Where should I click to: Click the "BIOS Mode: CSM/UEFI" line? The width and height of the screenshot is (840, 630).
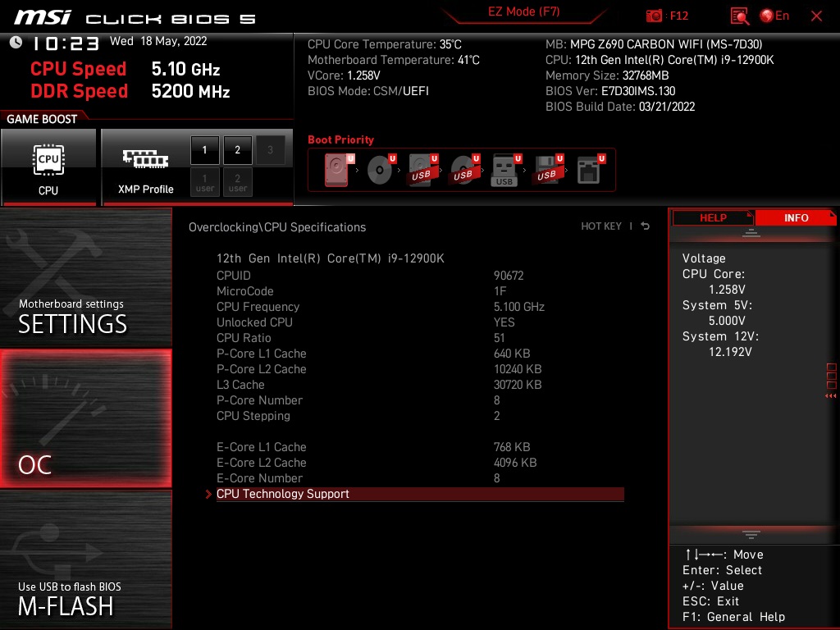click(x=368, y=91)
